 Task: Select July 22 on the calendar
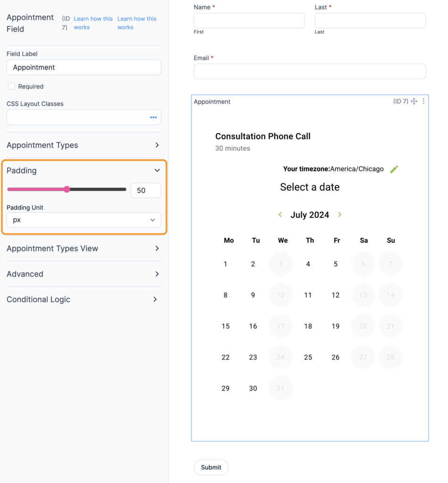[225, 358]
